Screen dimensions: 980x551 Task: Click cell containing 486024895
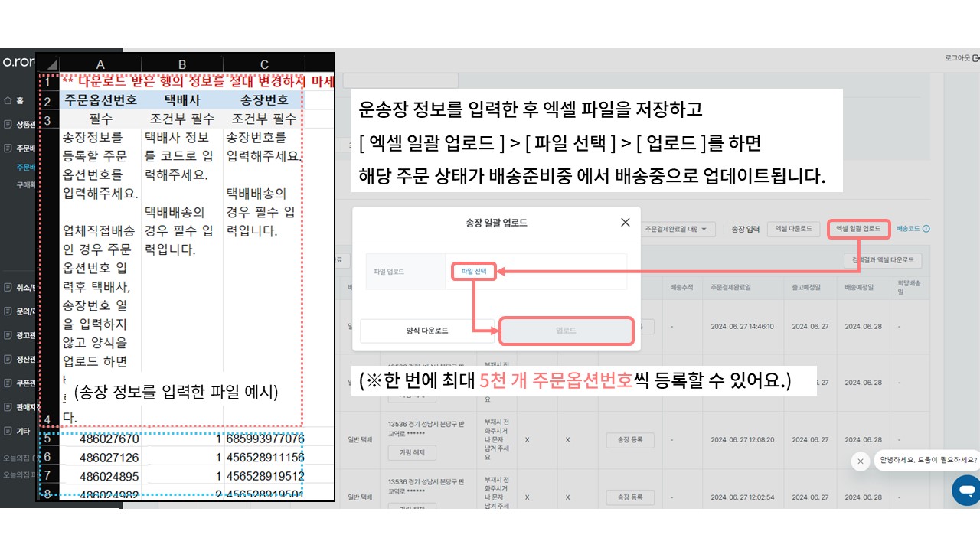coord(100,475)
